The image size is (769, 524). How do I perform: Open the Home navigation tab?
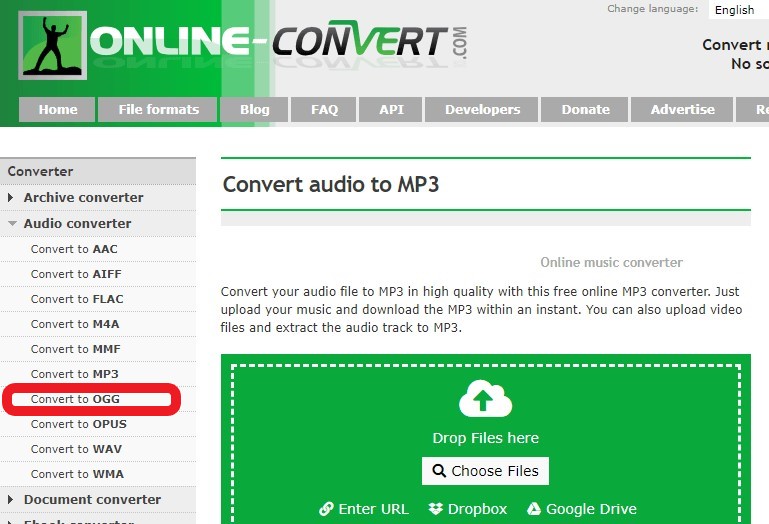point(57,110)
